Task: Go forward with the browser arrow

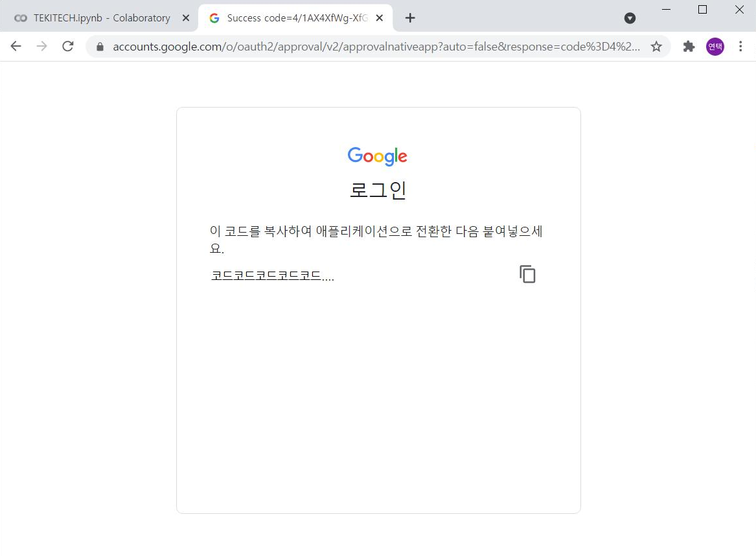Action: tap(42, 46)
